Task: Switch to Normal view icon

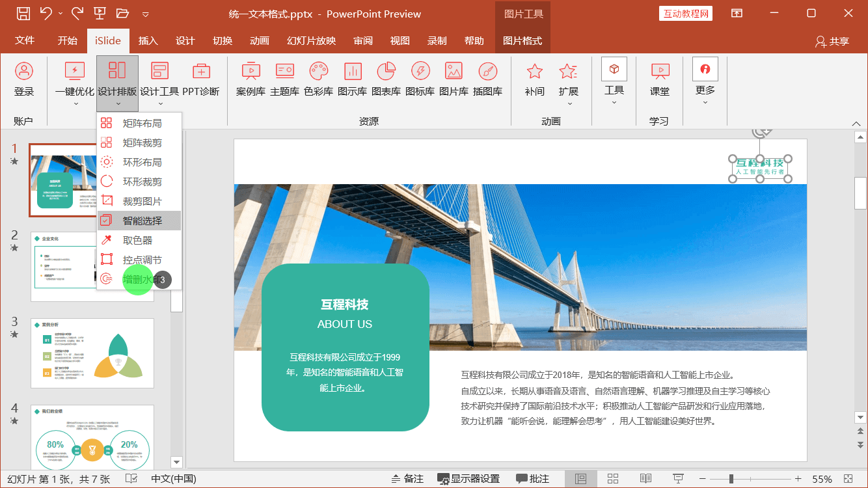Action: pos(580,479)
